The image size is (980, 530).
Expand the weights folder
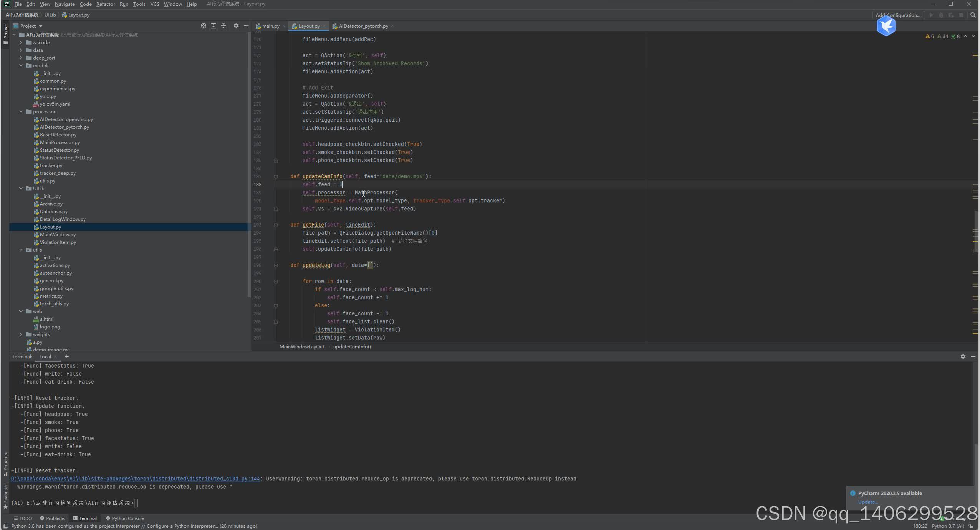point(21,335)
